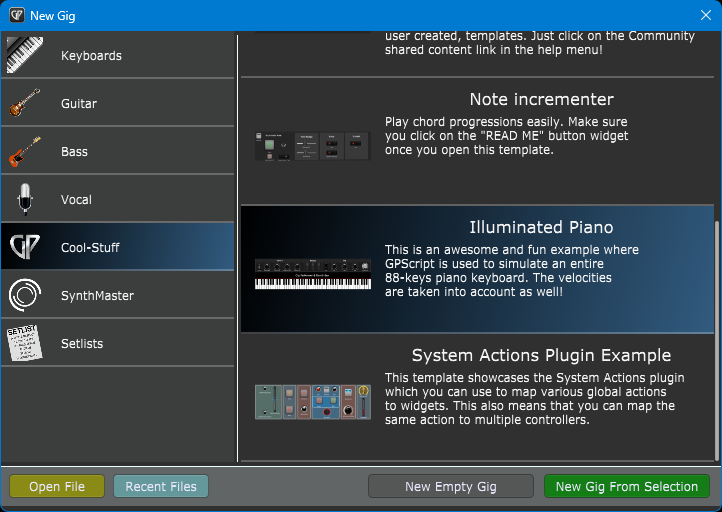Open the Recent Files list
Viewport: 722px width, 512px height.
(161, 486)
